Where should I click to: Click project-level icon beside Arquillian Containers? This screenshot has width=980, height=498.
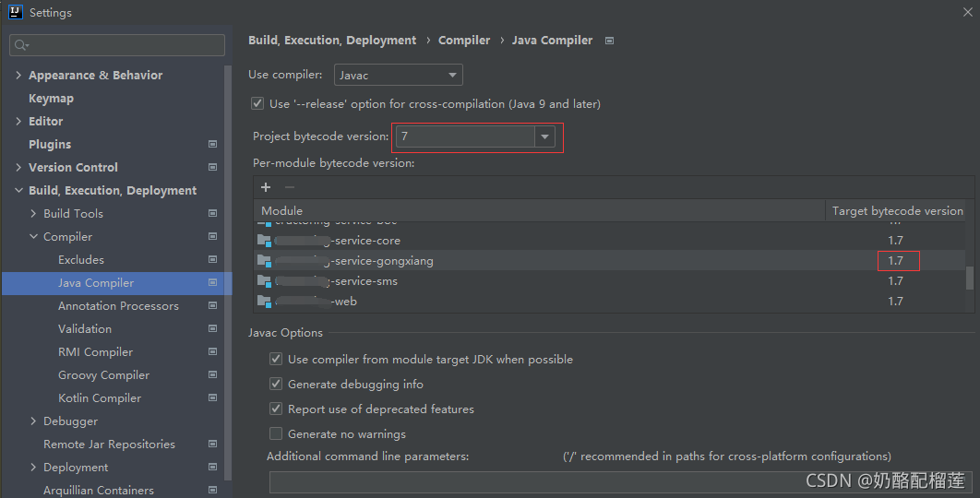point(212,490)
